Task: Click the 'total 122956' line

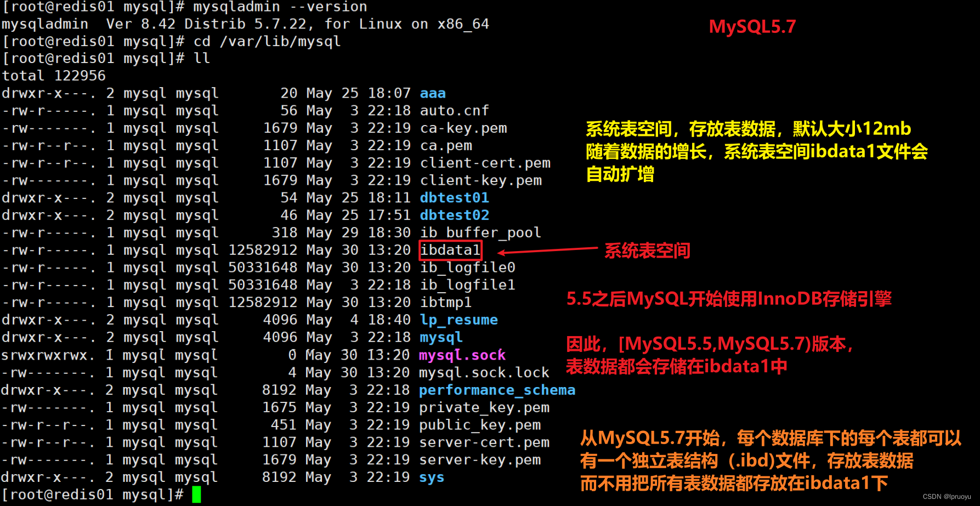Action: click(x=54, y=76)
